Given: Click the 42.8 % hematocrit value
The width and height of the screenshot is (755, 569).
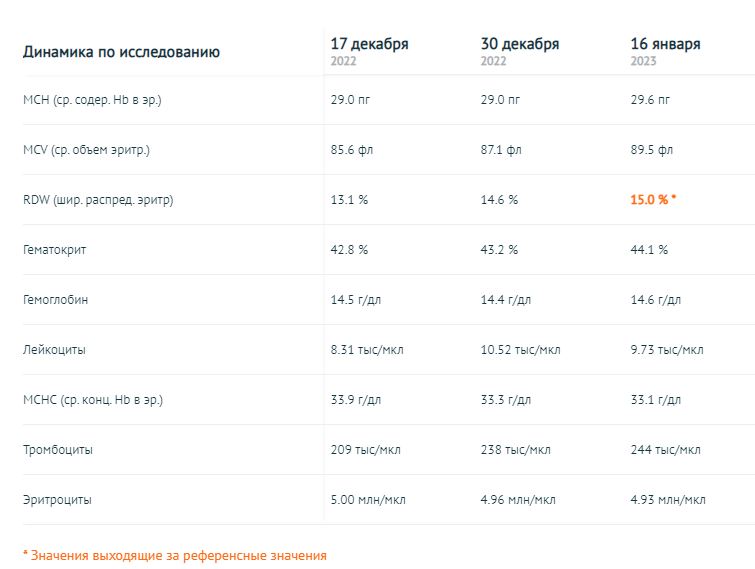Looking at the screenshot, I should (x=350, y=250).
